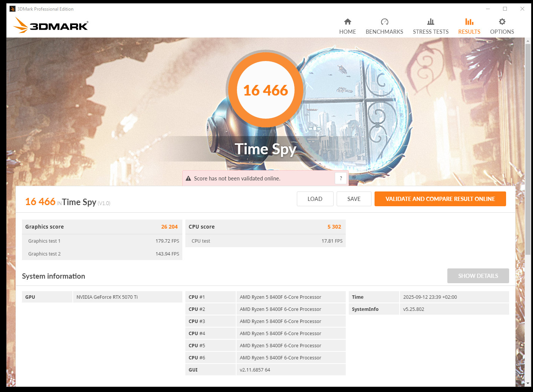Screen dimensions: 533x392
Task: Click 'Score has not been validated online' text
Action: (237, 179)
